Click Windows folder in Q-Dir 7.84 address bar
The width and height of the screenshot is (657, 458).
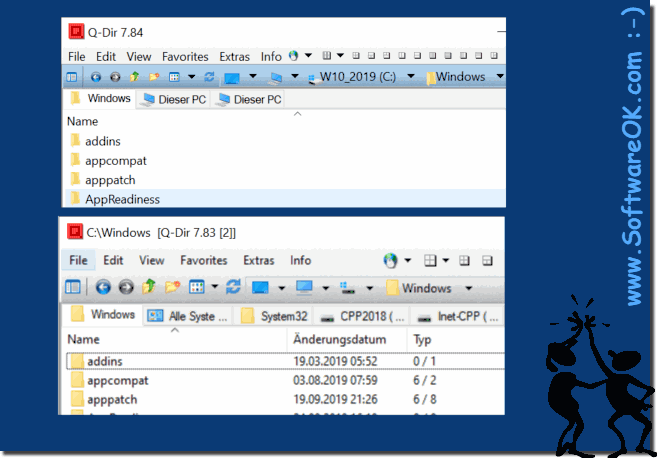[455, 77]
